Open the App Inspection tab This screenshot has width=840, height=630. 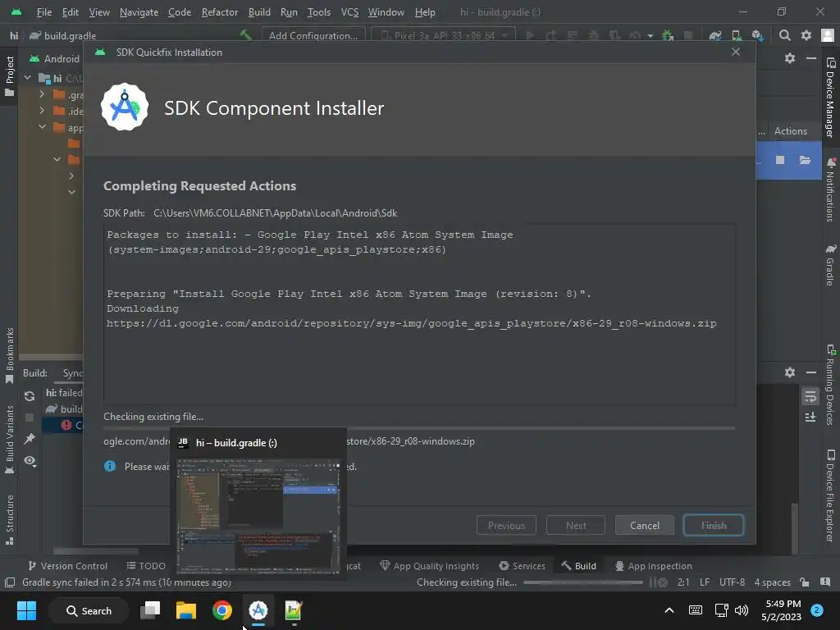tap(654, 566)
